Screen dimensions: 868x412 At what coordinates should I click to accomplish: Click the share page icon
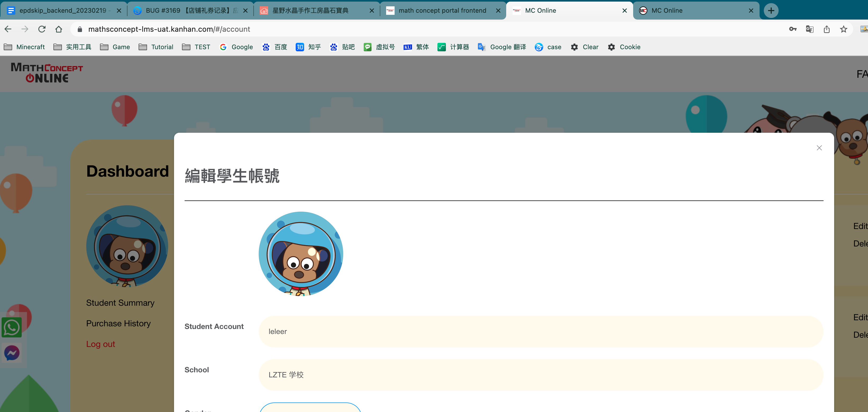coord(826,29)
